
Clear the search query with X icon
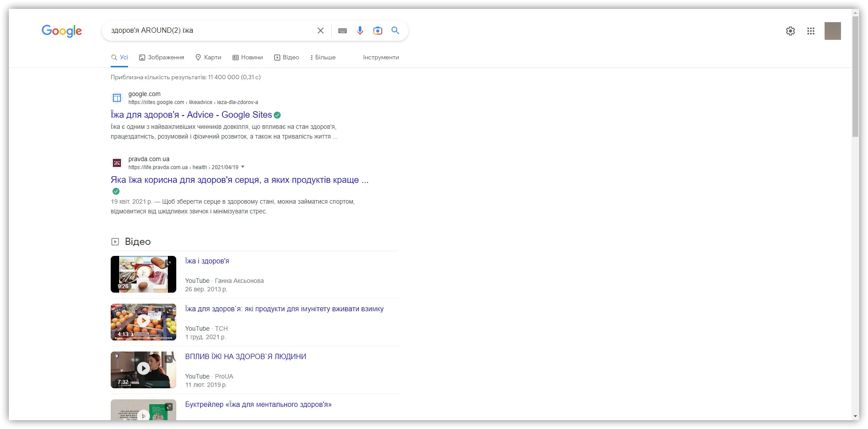321,31
